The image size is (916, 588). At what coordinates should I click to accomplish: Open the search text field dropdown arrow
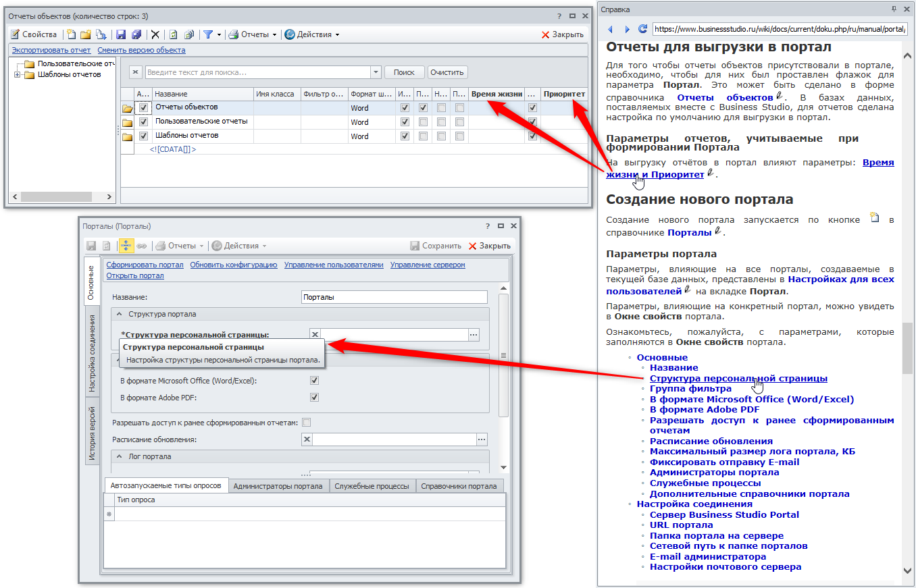point(376,72)
